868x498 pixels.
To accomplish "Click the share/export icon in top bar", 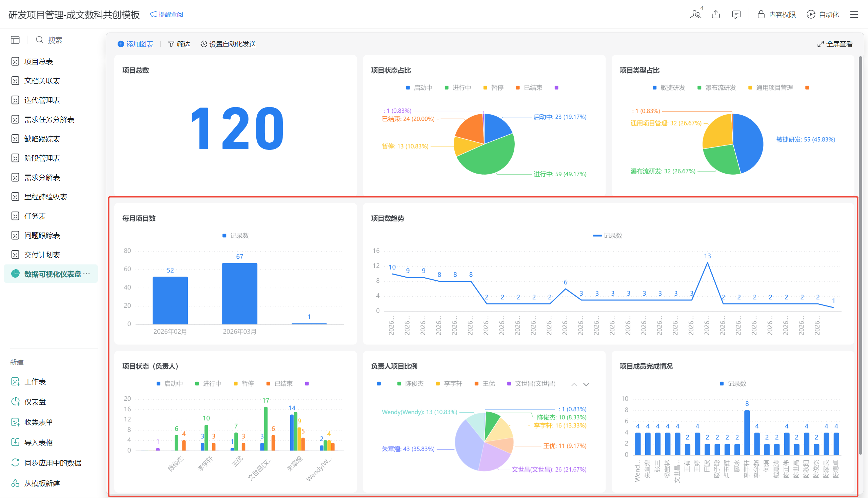I will pyautogui.click(x=716, y=14).
